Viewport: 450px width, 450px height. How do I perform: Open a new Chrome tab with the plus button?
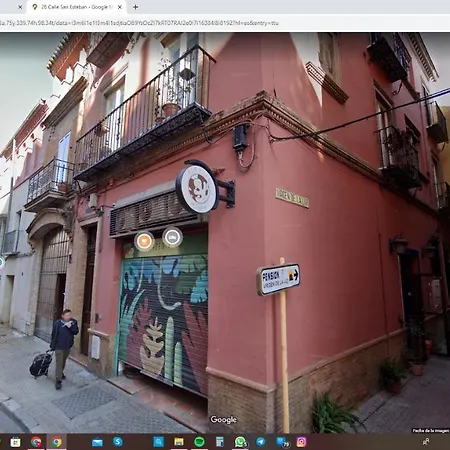pos(135,7)
